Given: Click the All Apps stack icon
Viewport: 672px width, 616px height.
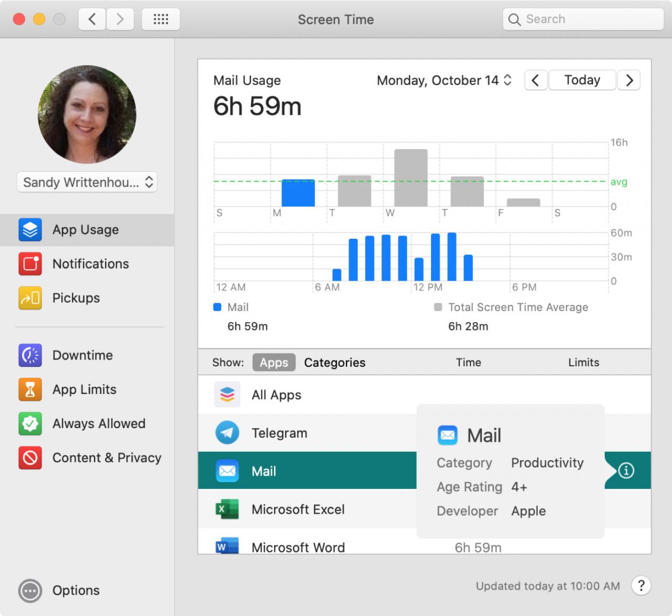Looking at the screenshot, I should [x=227, y=395].
